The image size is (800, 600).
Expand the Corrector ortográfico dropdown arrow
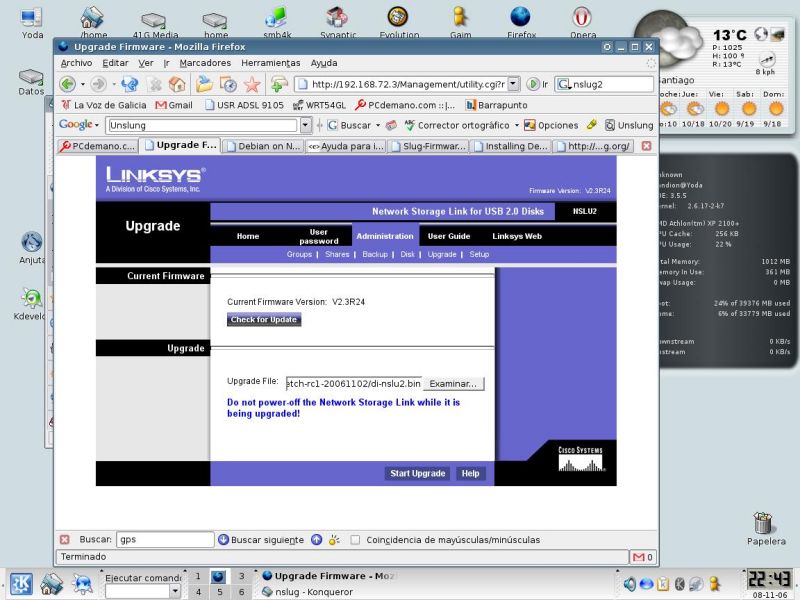point(516,125)
